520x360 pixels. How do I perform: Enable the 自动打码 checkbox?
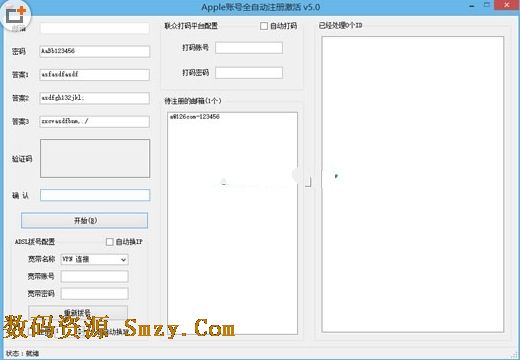264,26
